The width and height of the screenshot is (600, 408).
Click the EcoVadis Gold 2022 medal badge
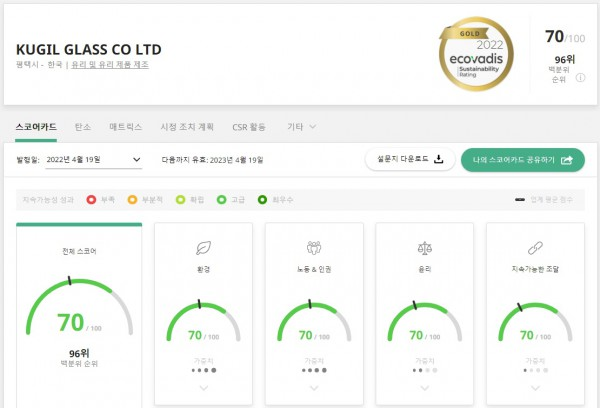click(x=476, y=54)
